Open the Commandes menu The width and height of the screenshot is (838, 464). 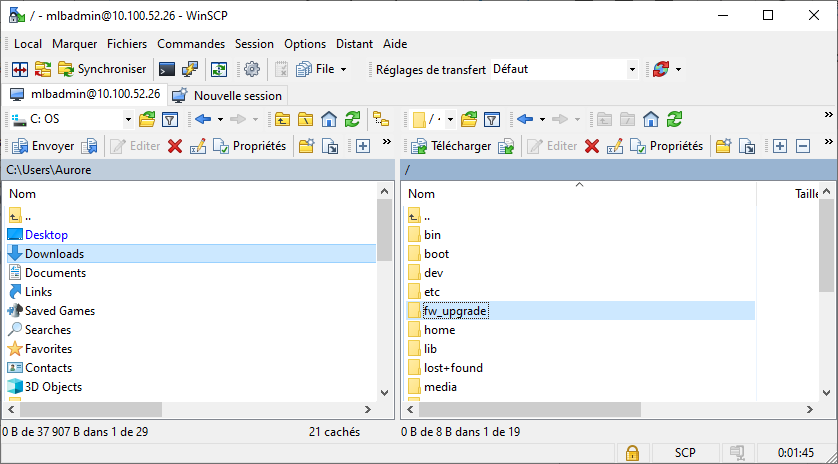point(191,44)
